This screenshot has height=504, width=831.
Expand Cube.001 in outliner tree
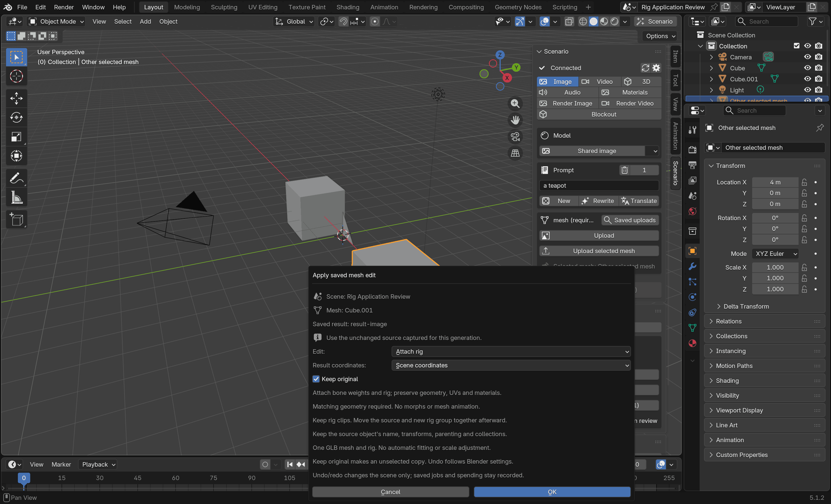711,79
